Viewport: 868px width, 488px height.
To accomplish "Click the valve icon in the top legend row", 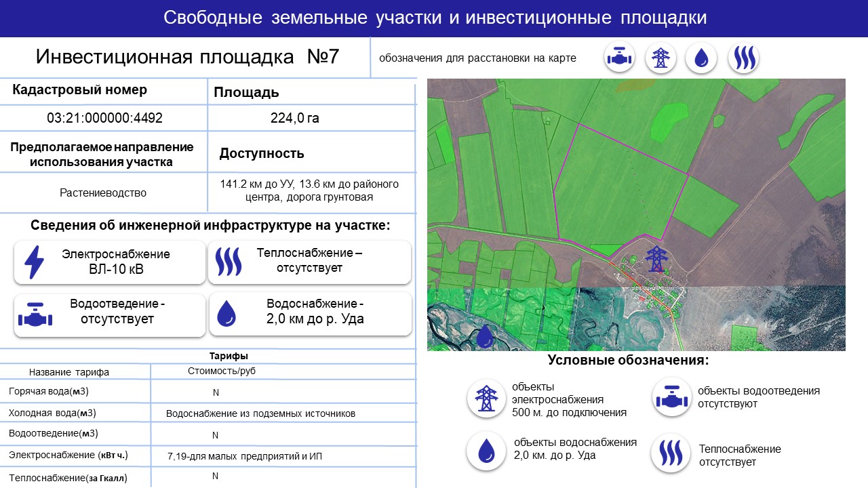I will pos(619,58).
